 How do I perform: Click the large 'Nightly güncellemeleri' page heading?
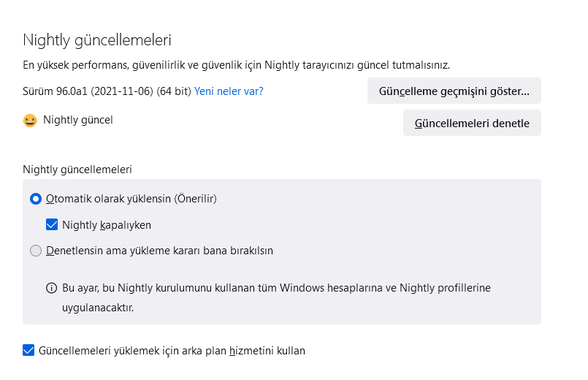(x=97, y=39)
